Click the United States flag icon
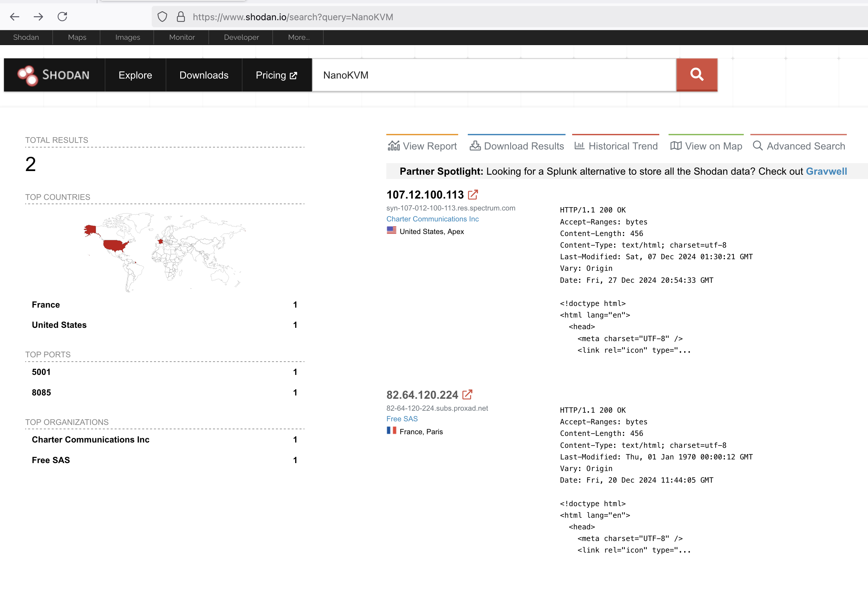 pyautogui.click(x=391, y=230)
